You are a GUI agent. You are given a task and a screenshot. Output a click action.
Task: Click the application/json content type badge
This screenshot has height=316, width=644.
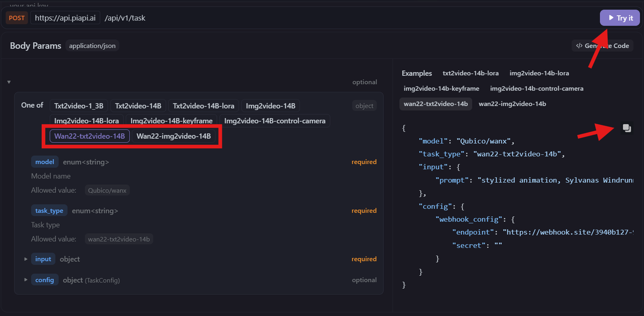92,46
